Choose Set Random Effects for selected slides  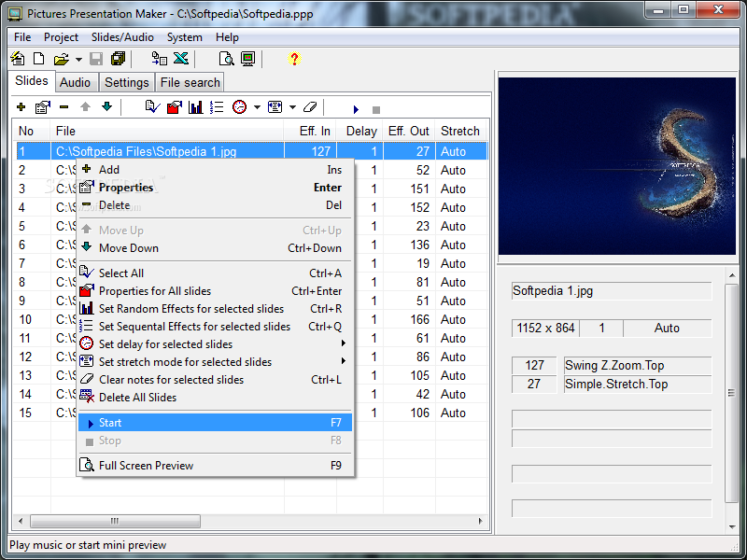pos(215,309)
